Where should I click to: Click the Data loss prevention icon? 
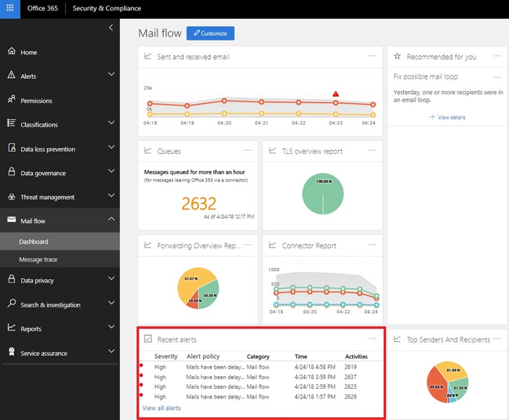point(11,148)
